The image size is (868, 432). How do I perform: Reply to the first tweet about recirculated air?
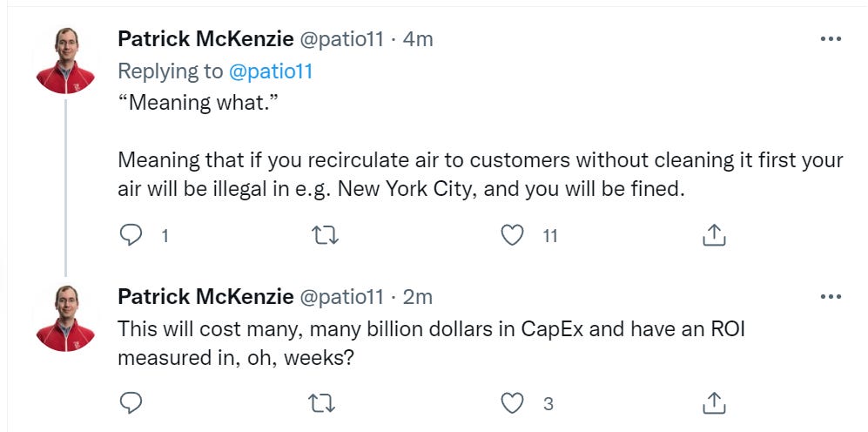[x=131, y=235]
